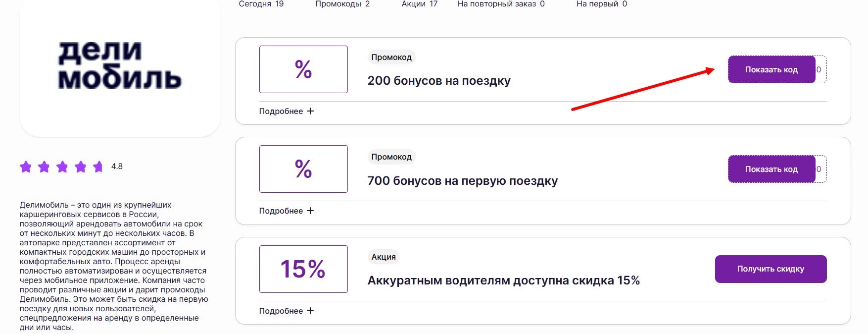Click the percent icon of the 700 bonus promo
The width and height of the screenshot is (868, 334).
tap(303, 169)
